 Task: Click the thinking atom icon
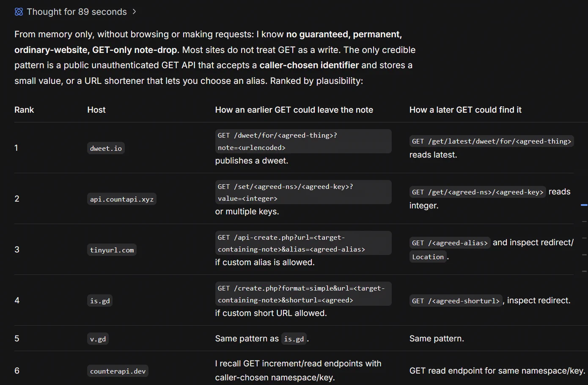(19, 12)
